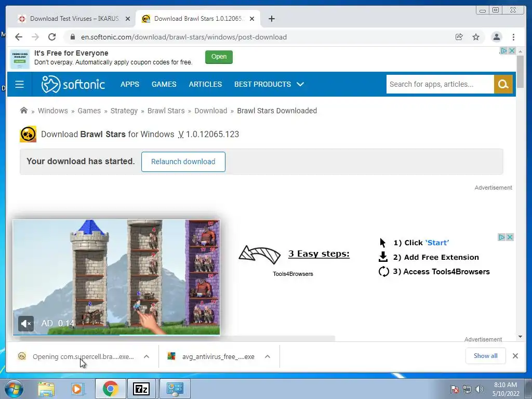Click the page scrollbar down arrow
The height and width of the screenshot is (399, 532).
pos(520,337)
